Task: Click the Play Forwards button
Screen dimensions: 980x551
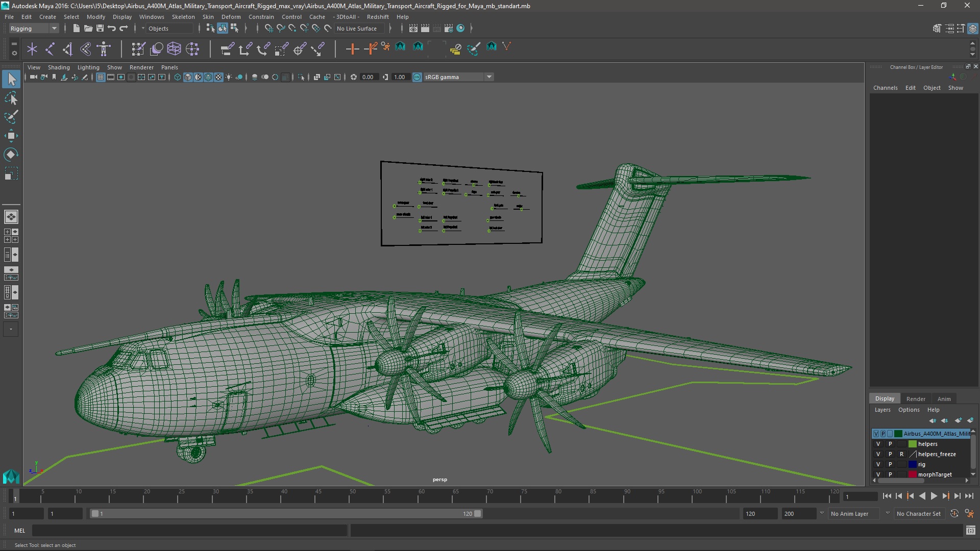Action: coord(934,496)
